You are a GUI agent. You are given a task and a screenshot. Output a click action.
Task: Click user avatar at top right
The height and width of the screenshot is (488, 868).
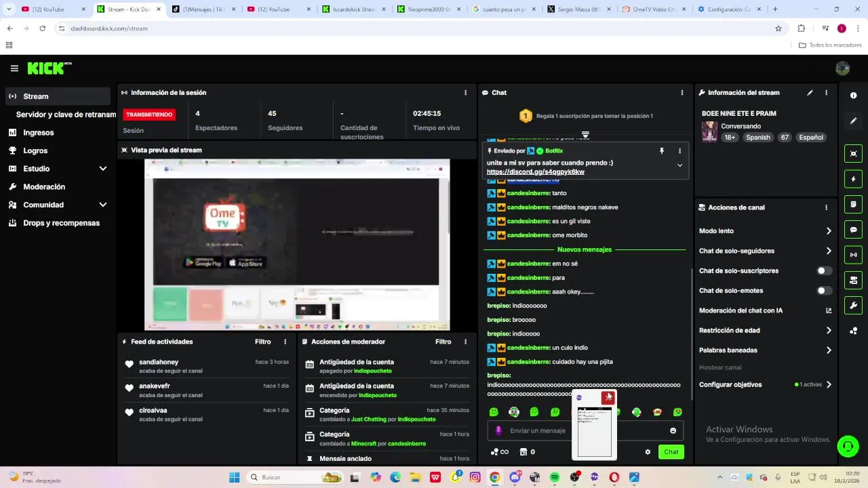(843, 68)
